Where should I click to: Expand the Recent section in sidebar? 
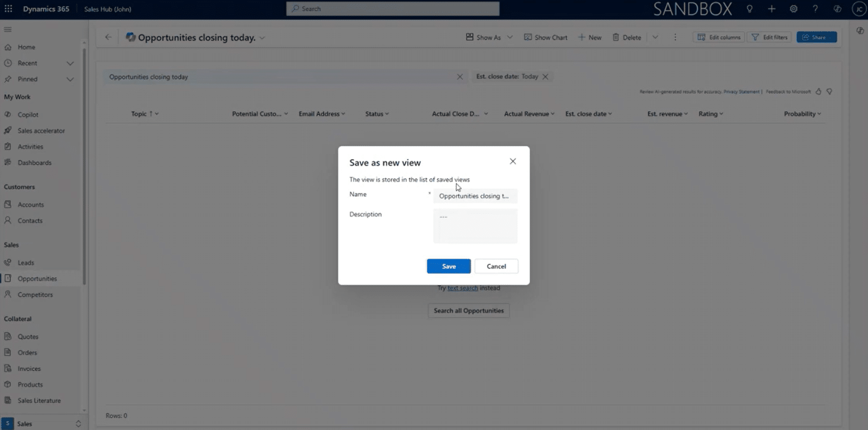[70, 63]
